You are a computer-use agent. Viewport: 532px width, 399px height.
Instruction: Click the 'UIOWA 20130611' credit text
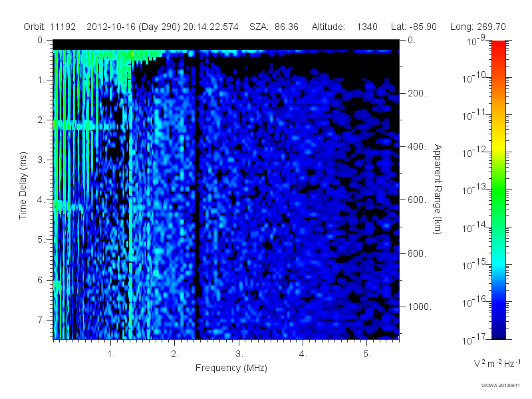tap(501, 385)
